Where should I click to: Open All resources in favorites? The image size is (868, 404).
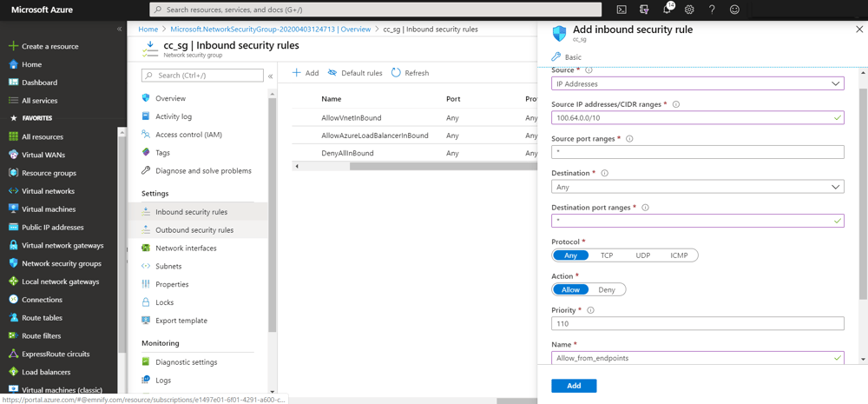coord(42,137)
